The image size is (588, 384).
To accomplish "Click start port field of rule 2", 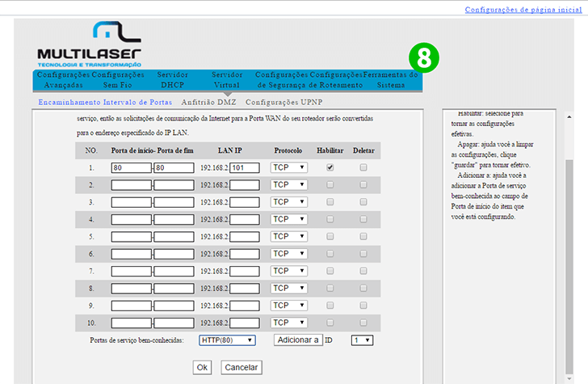I will coord(131,185).
